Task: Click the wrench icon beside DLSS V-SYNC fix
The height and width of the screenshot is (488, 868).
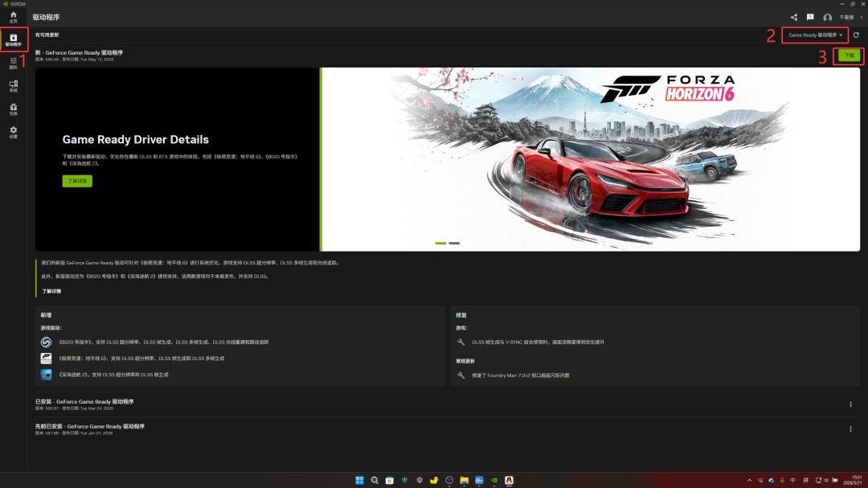Action: click(x=461, y=342)
